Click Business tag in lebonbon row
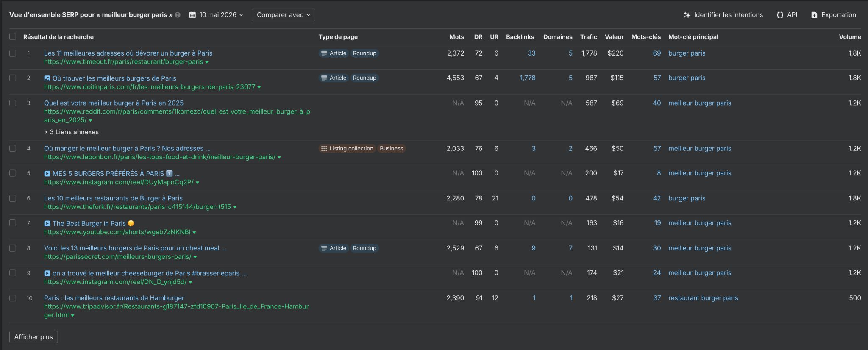Screen dimensions: 868x350 (391, 149)
